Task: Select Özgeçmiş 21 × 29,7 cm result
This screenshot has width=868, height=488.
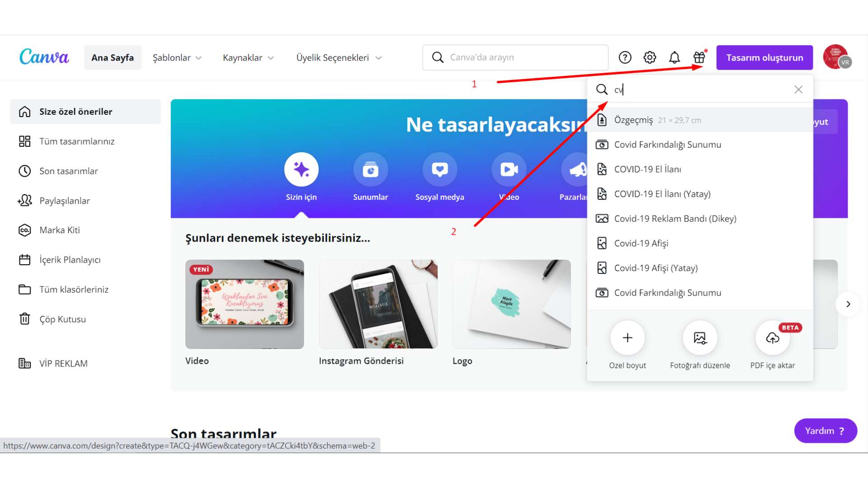Action: pos(700,120)
